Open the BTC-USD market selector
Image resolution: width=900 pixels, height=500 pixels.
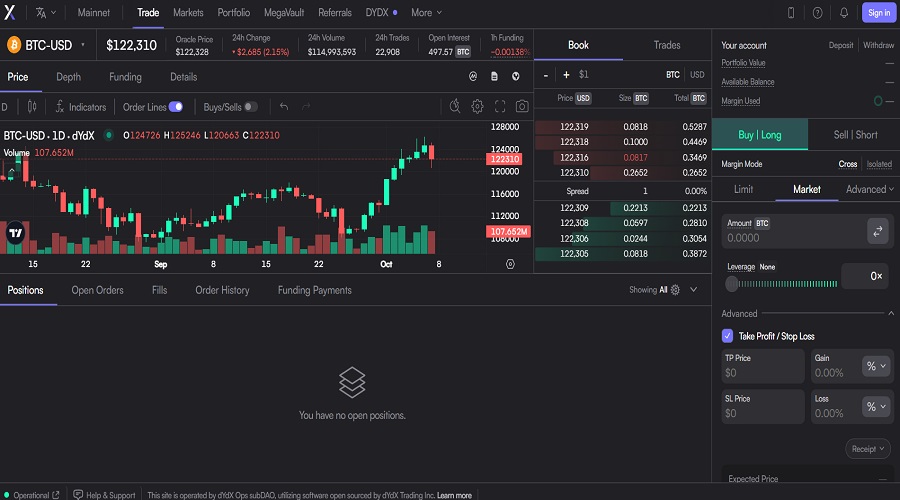coord(46,45)
